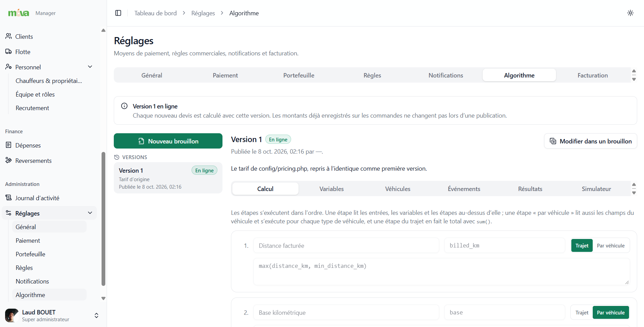Image resolution: width=644 pixels, height=327 pixels.
Task: Click the history icon next to VERSIONS
Action: pyautogui.click(x=117, y=157)
